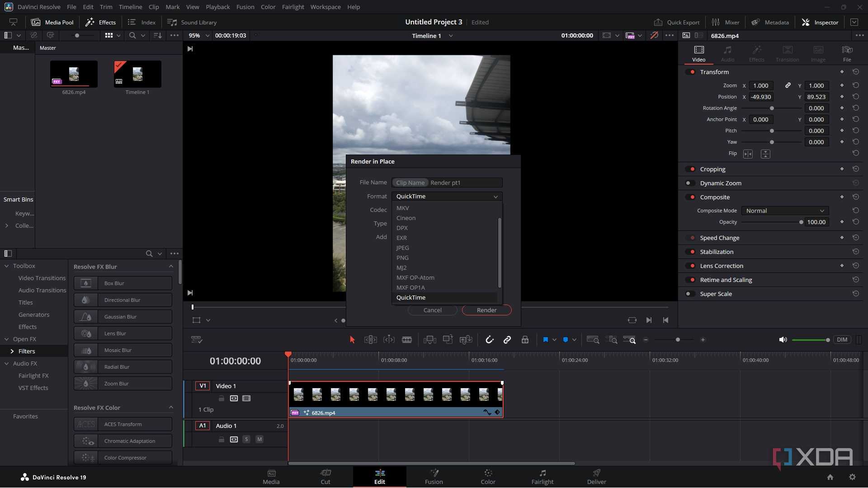Mute the Audio 1 track

(x=259, y=439)
